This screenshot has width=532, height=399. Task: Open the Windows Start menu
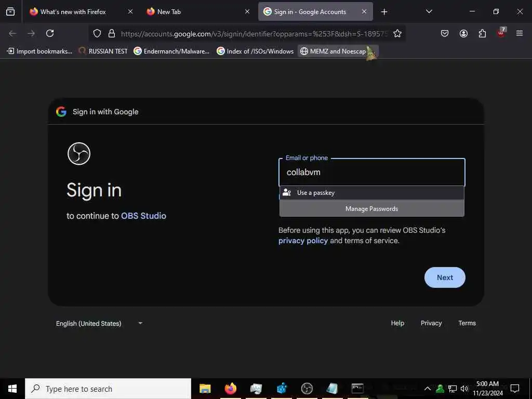point(12,389)
